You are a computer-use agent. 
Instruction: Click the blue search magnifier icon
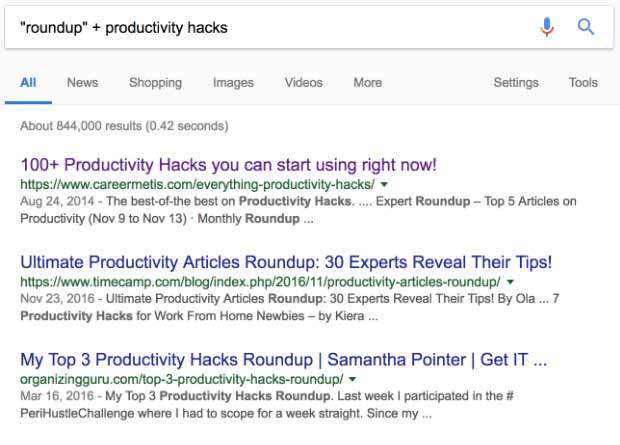[586, 27]
